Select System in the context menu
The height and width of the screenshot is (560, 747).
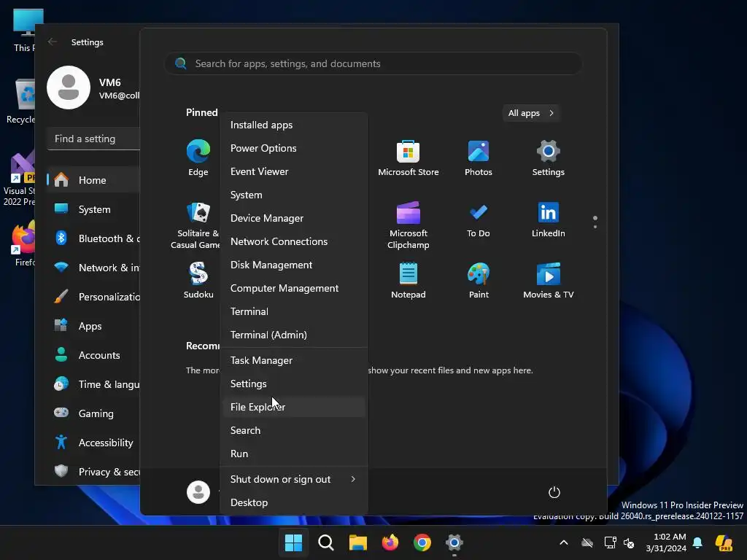[293, 195]
